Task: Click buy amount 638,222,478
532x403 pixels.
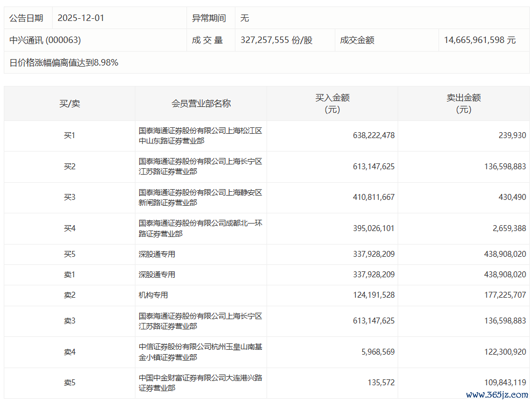Action: pyautogui.click(x=373, y=135)
